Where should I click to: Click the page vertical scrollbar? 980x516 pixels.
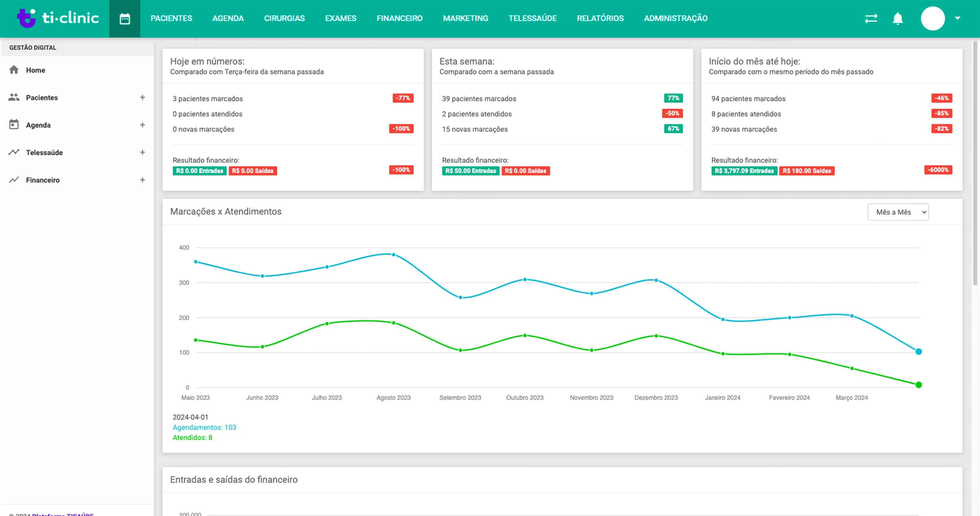click(975, 164)
